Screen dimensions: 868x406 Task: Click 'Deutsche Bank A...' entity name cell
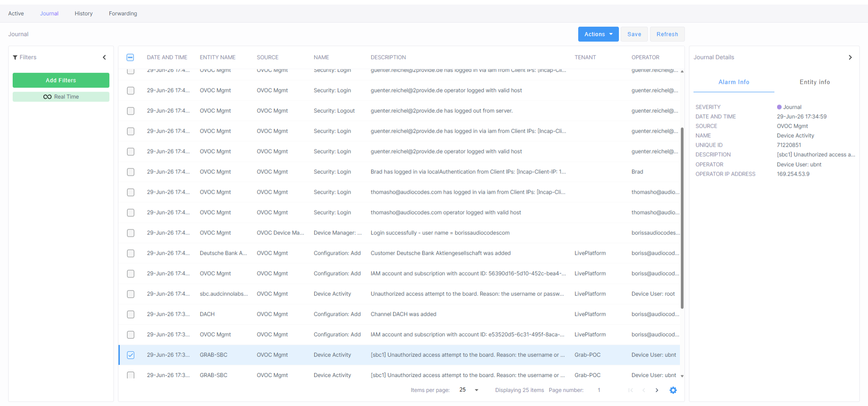pos(223,253)
